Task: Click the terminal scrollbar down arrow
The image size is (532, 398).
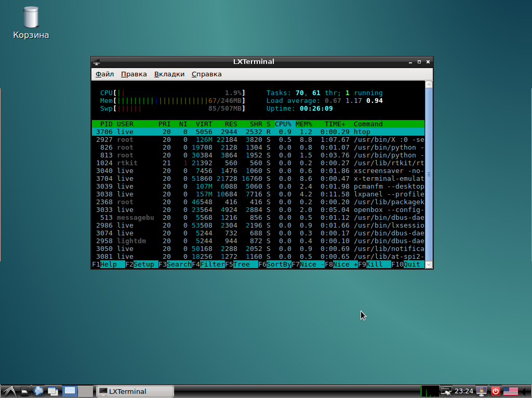Action: pos(429,264)
